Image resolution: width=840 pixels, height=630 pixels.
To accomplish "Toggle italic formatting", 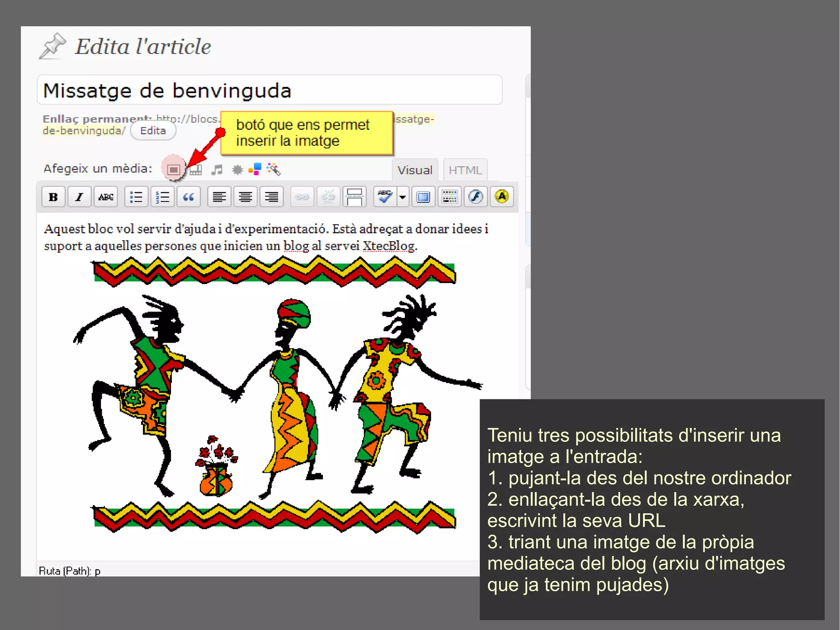I will pyautogui.click(x=79, y=197).
